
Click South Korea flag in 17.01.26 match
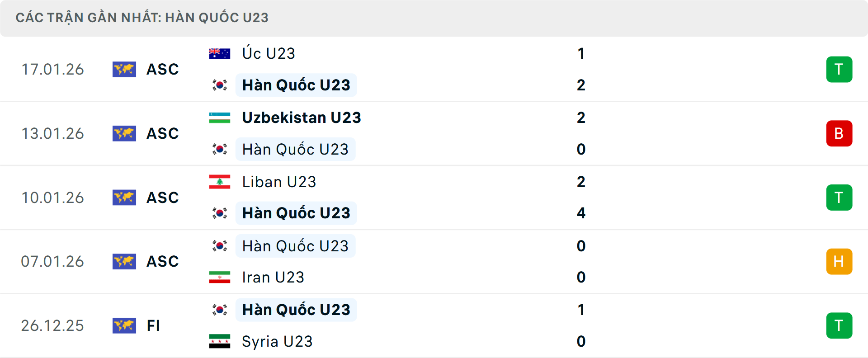coord(220,85)
